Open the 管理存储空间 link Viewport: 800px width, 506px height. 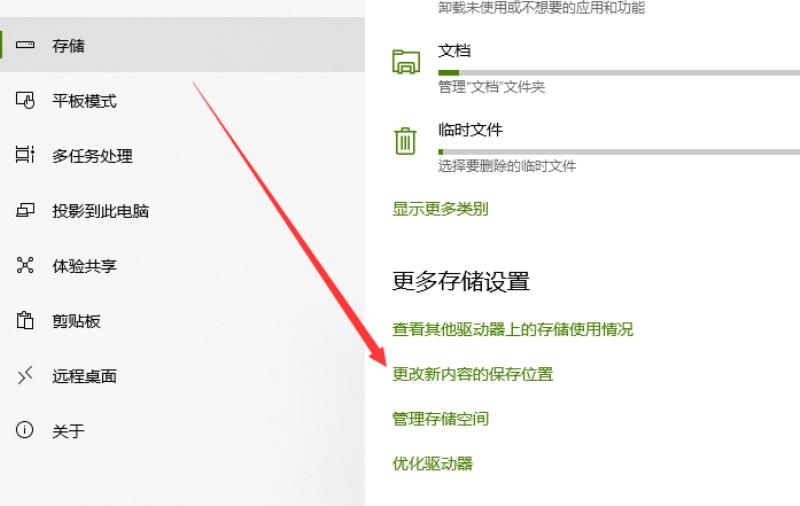[x=440, y=419]
